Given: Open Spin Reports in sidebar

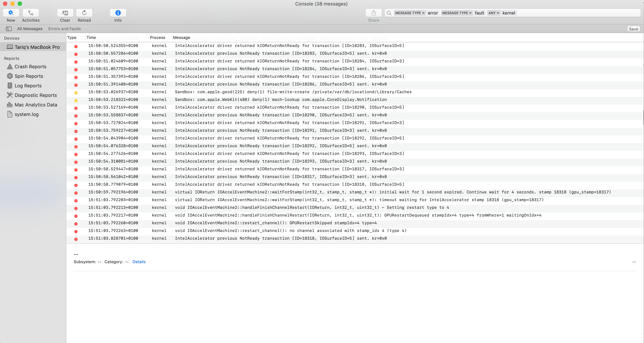Looking at the screenshot, I should (x=29, y=76).
